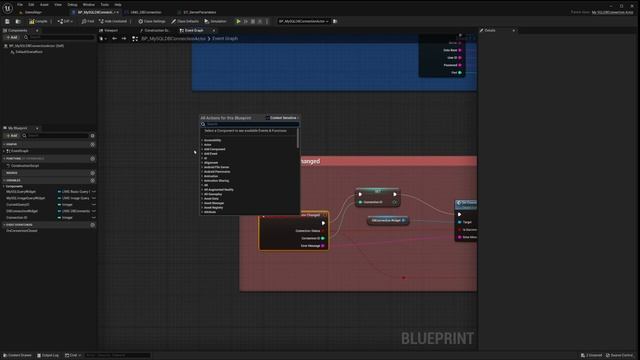Open the Asset menu
Viewport: 640px width, 360px height.
tap(44, 4)
